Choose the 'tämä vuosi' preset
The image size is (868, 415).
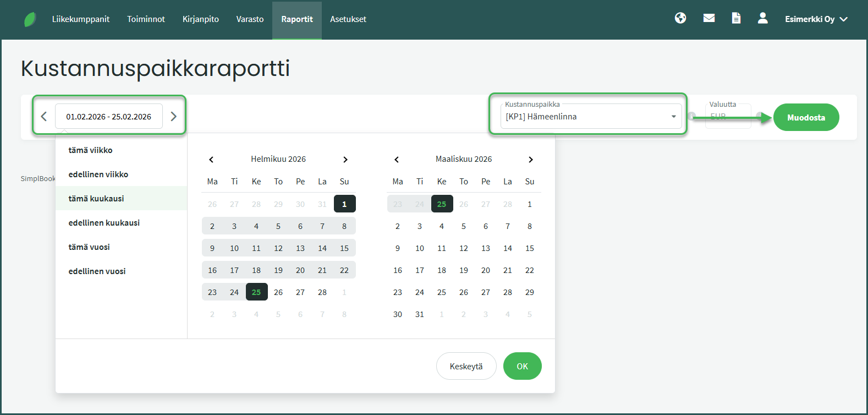[x=89, y=247]
